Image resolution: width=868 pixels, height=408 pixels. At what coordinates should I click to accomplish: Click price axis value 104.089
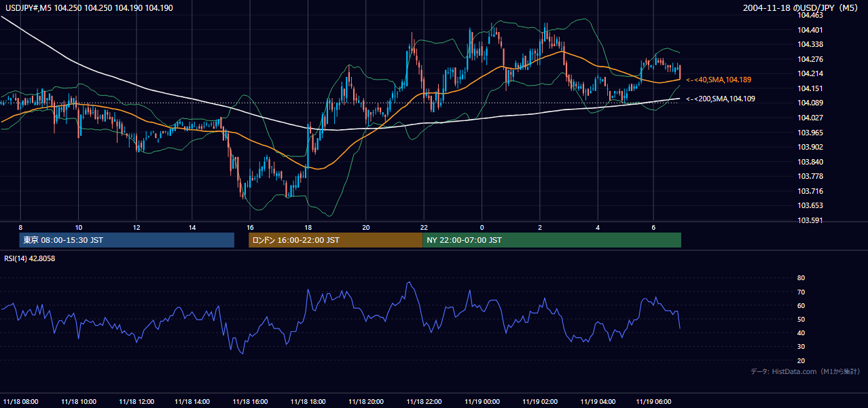811,103
